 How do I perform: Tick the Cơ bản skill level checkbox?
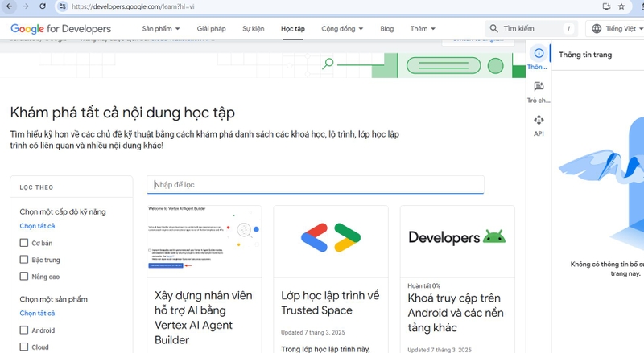(24, 243)
